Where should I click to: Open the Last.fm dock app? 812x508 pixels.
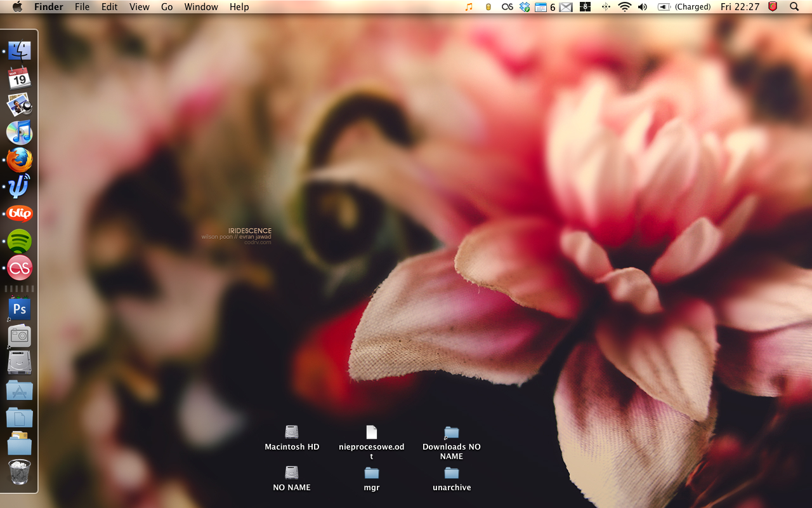pyautogui.click(x=19, y=268)
